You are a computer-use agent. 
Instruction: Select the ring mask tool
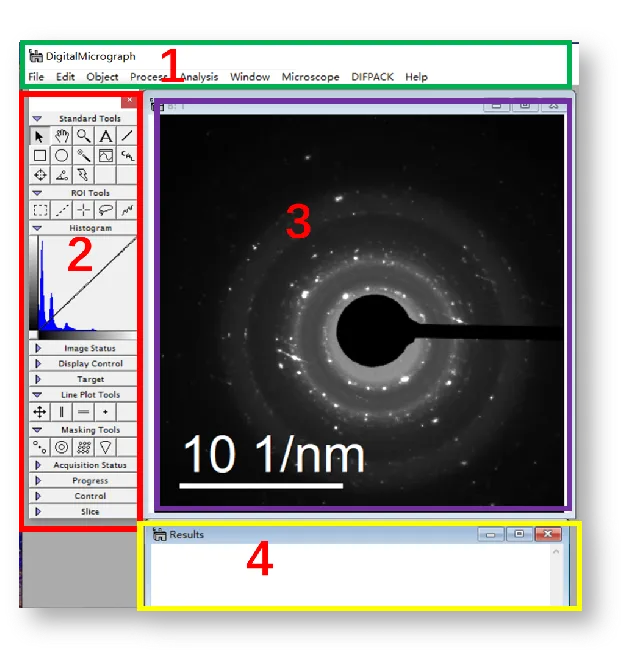click(62, 447)
